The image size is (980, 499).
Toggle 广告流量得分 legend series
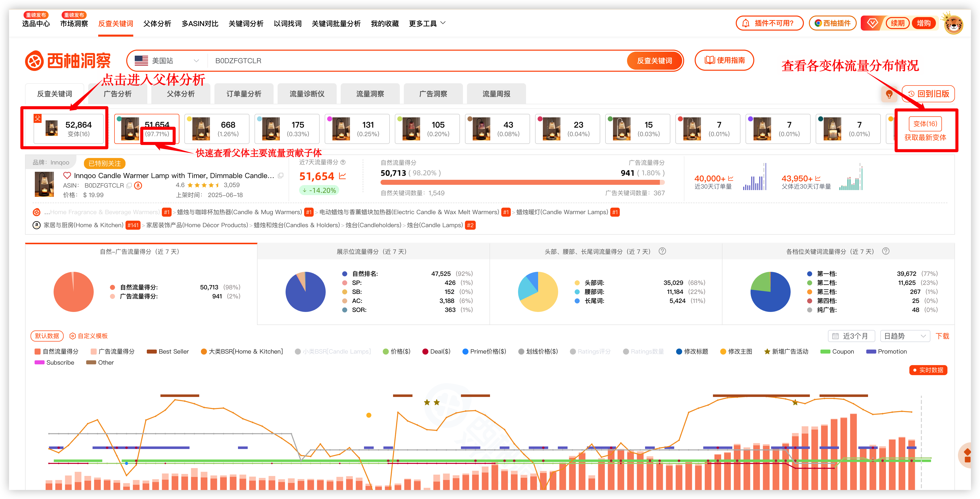pyautogui.click(x=113, y=352)
